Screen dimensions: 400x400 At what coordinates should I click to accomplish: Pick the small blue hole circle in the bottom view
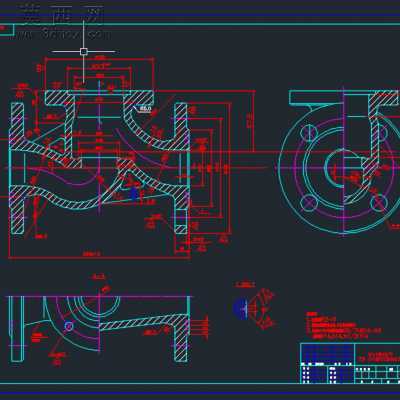click(x=69, y=326)
